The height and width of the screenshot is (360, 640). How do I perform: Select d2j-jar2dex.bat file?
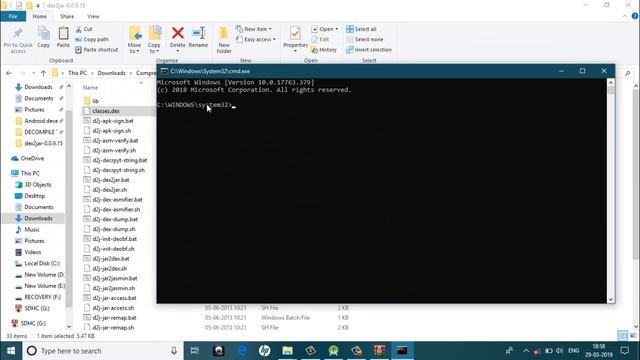tap(111, 259)
